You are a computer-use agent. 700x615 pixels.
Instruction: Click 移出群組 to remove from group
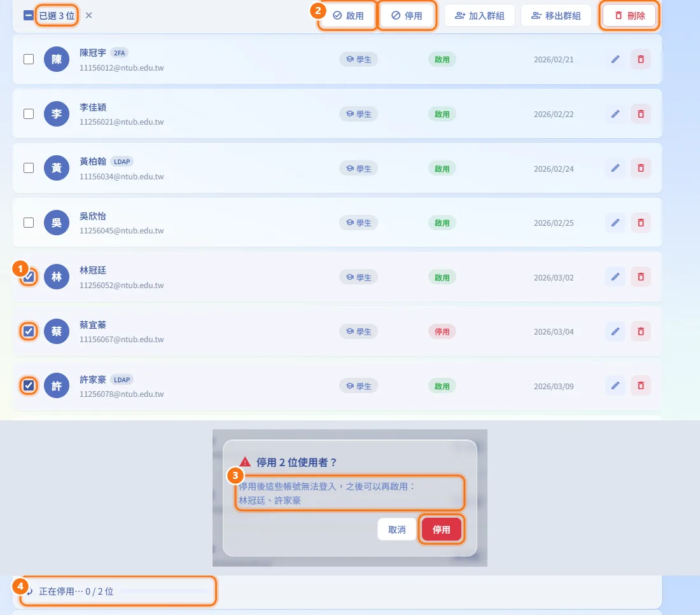tap(556, 16)
